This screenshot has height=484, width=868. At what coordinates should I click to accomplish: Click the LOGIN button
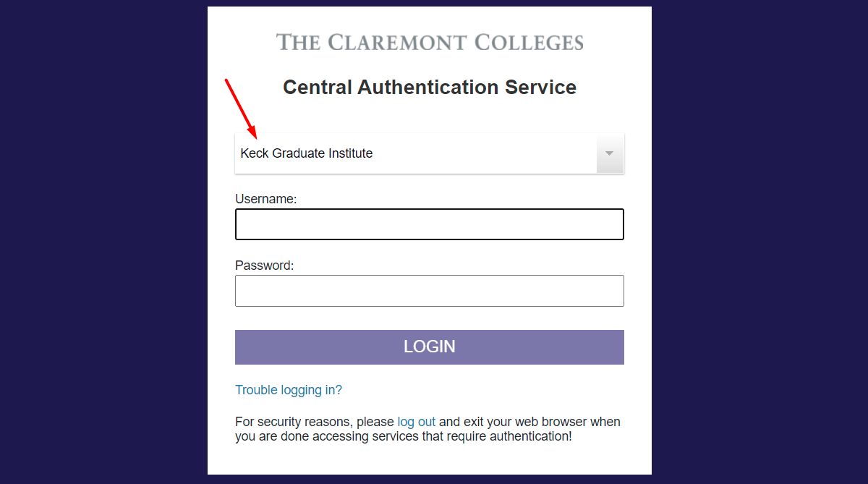click(x=430, y=347)
